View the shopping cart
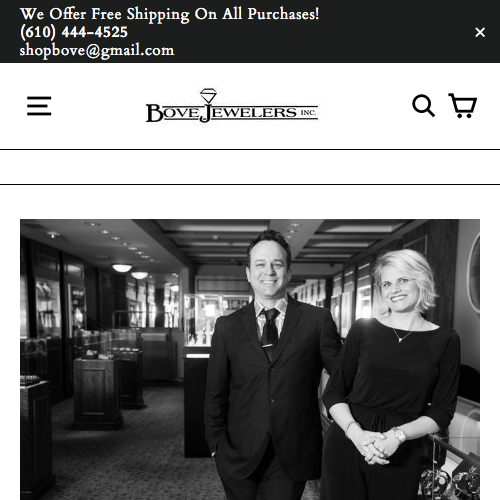The image size is (500, 500). (x=463, y=106)
